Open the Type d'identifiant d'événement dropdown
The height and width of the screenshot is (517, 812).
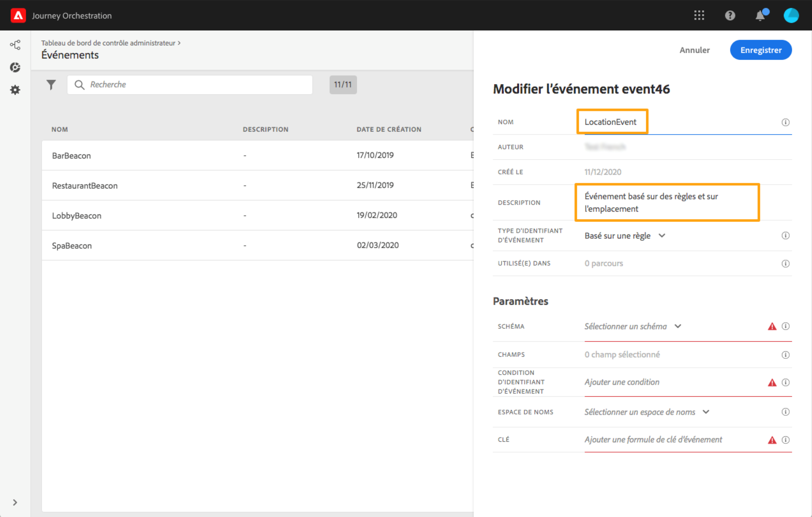point(624,236)
